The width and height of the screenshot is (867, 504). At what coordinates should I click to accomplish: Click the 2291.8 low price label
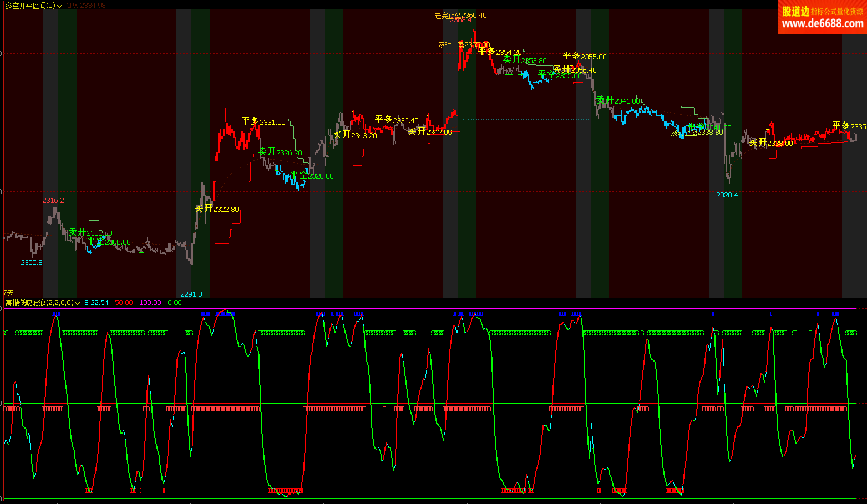191,294
